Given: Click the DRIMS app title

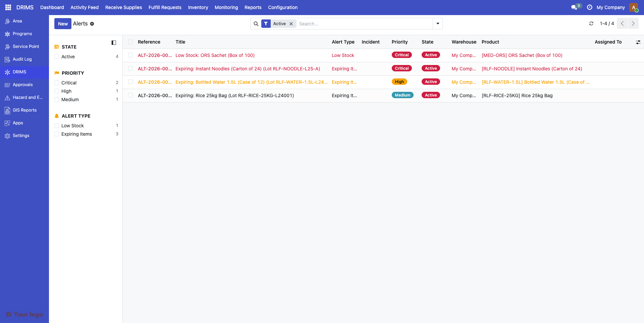Looking at the screenshot, I should coord(25,7).
